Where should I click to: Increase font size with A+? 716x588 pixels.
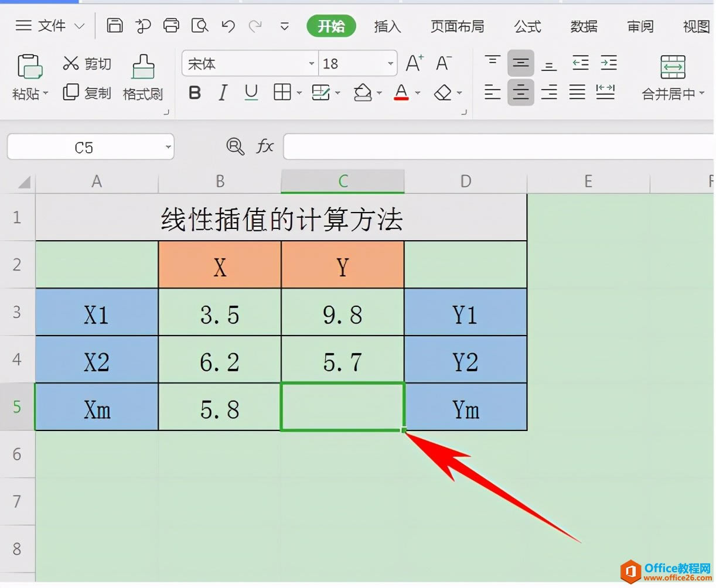click(414, 63)
